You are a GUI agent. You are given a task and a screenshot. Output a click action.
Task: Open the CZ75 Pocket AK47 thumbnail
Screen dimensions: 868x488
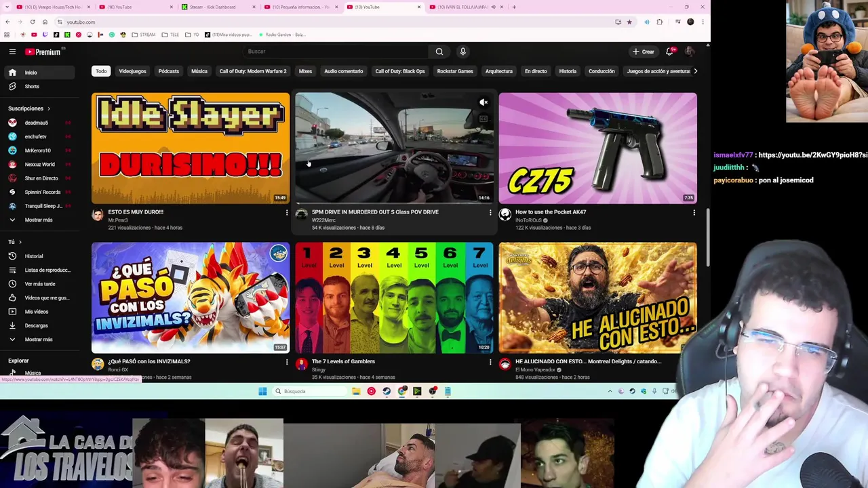click(597, 148)
